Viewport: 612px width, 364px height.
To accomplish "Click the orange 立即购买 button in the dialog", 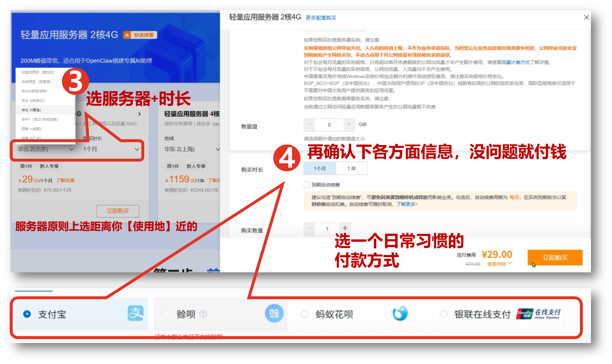I will [x=555, y=258].
